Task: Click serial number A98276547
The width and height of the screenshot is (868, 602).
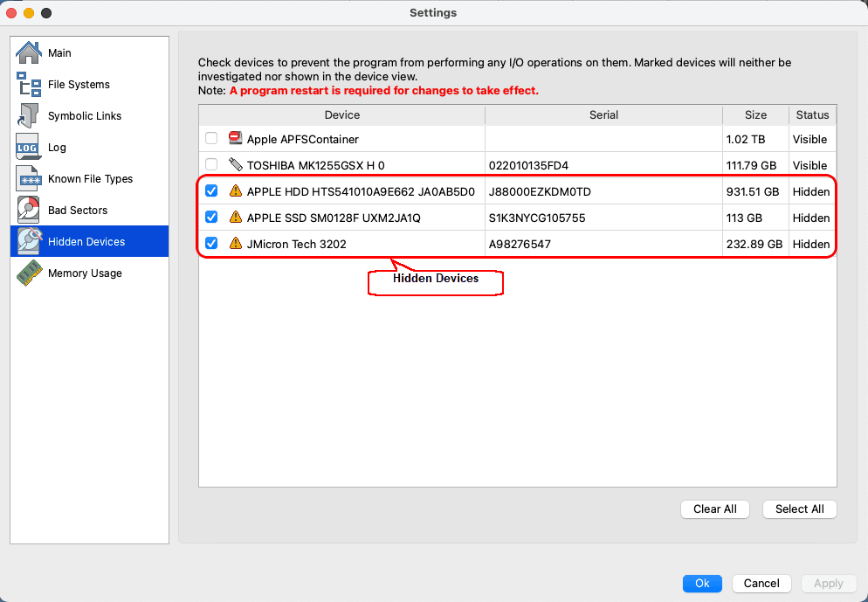Action: (520, 245)
